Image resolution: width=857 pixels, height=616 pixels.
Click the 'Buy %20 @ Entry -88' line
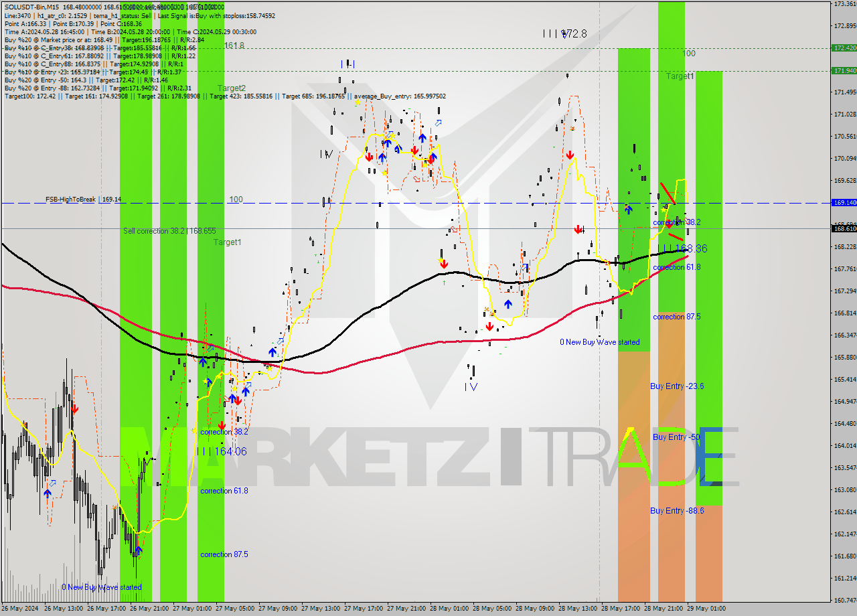click(98, 88)
